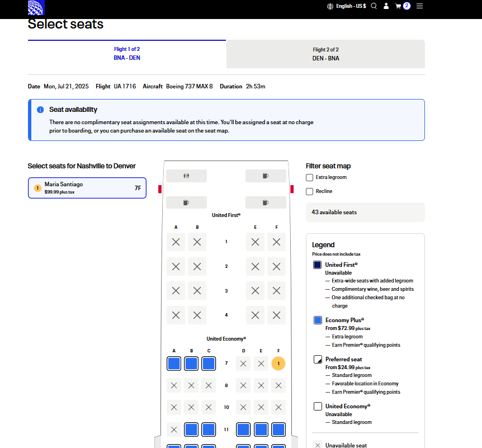482x448 pixels.
Task: Click the flight number 'UA 1716'
Action: [125, 86]
